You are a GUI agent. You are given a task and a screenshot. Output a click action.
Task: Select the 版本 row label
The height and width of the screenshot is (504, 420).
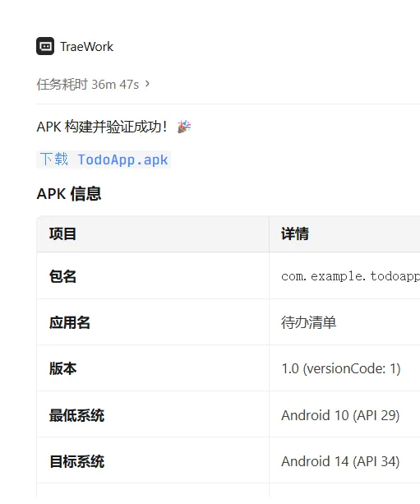[63, 368]
